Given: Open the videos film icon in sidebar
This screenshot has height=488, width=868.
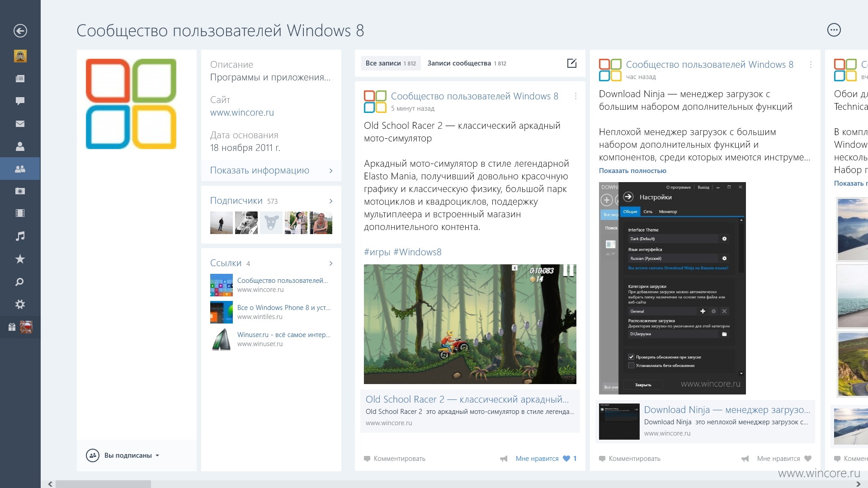Looking at the screenshot, I should click(x=20, y=213).
